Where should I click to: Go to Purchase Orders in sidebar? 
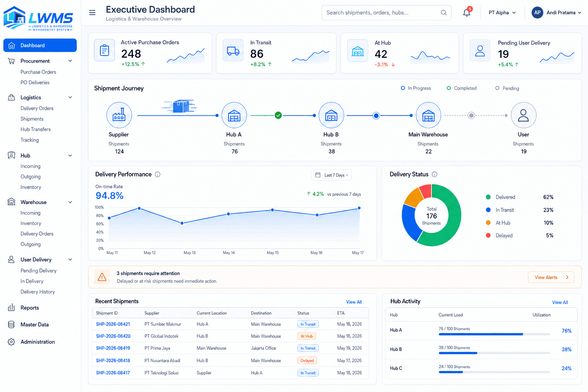pos(38,72)
